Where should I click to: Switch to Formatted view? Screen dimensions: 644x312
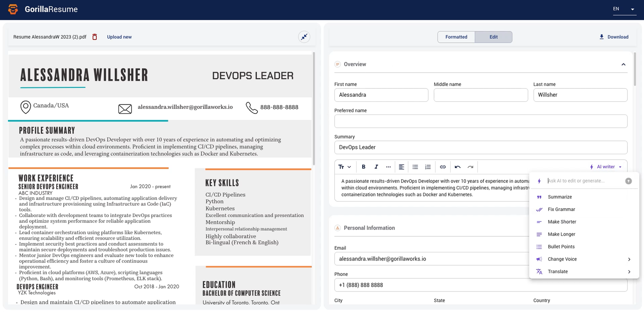tap(456, 37)
